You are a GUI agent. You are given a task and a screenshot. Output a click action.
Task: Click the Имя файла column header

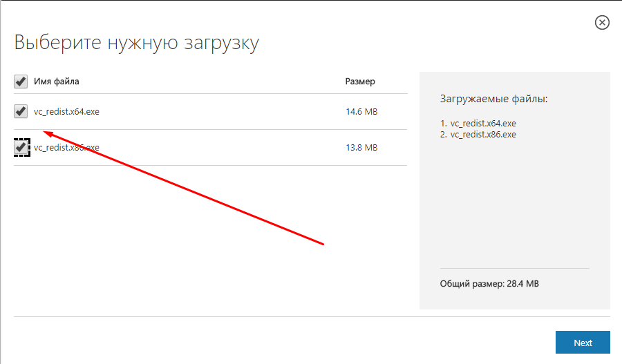pyautogui.click(x=57, y=82)
